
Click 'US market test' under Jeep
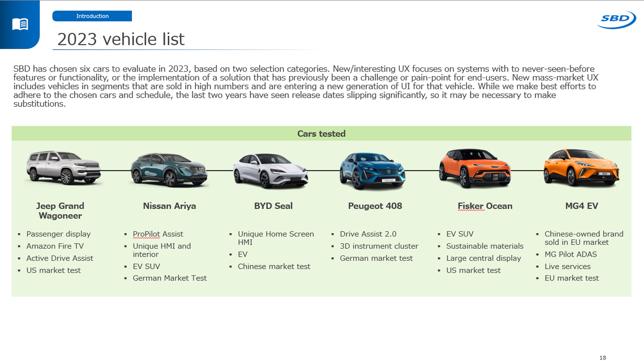point(53,270)
